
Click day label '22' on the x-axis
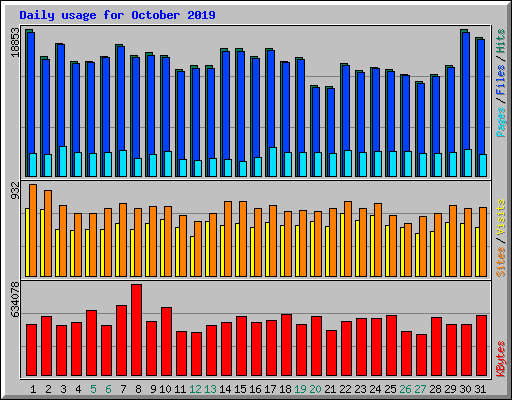click(x=345, y=389)
